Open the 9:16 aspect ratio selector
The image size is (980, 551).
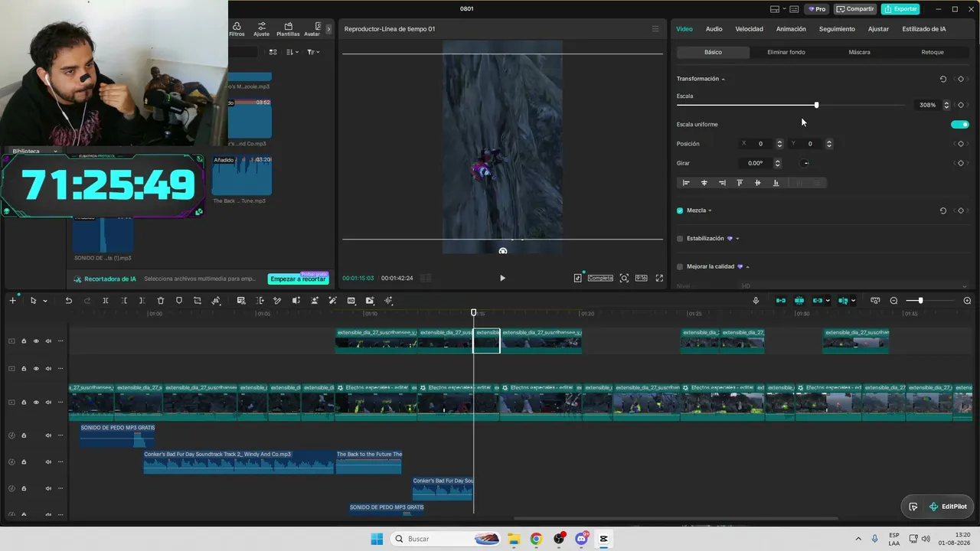pos(642,279)
